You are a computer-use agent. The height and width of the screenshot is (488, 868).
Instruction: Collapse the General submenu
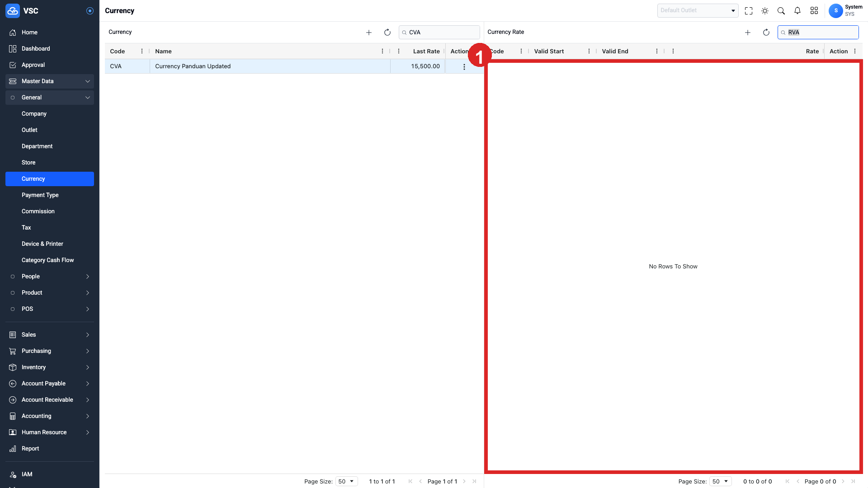click(50, 98)
